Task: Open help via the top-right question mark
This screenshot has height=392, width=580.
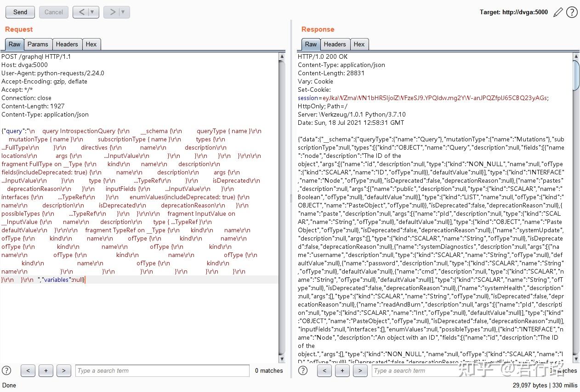Action: (x=572, y=12)
